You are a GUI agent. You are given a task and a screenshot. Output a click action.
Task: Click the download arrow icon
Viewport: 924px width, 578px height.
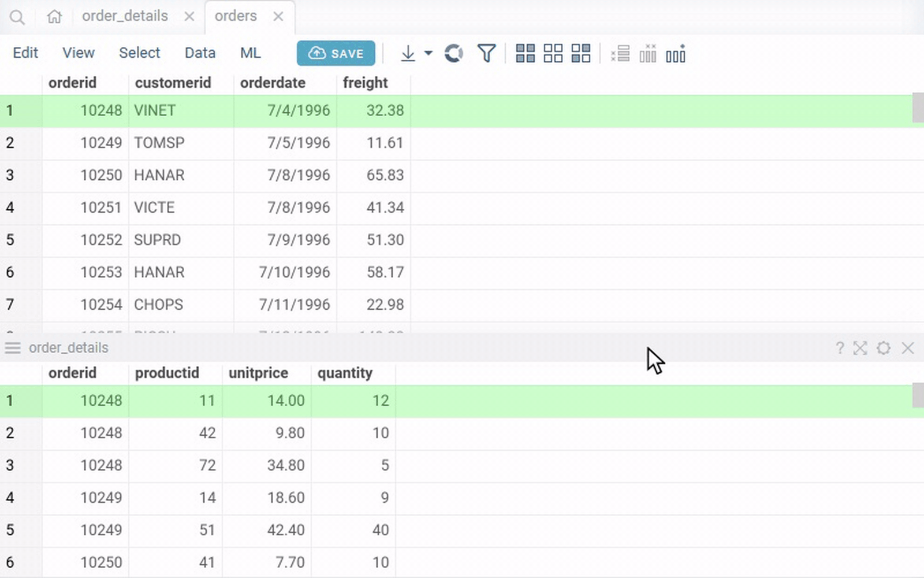pos(408,54)
